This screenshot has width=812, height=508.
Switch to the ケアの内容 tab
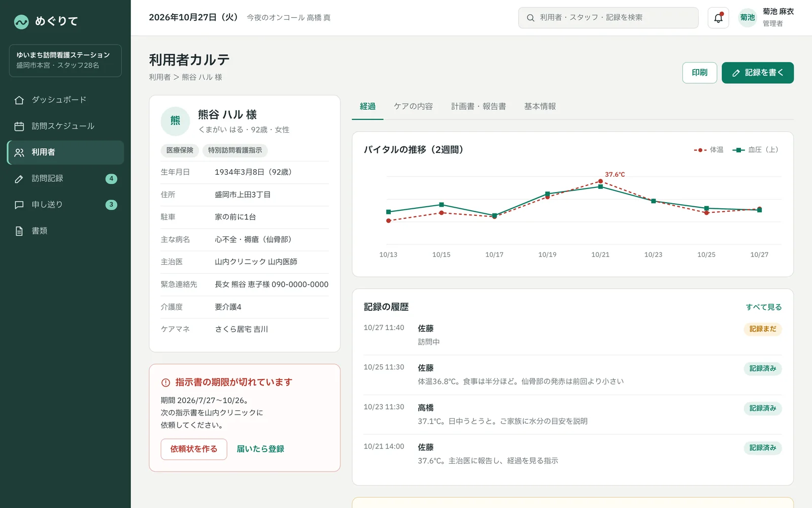tap(413, 107)
